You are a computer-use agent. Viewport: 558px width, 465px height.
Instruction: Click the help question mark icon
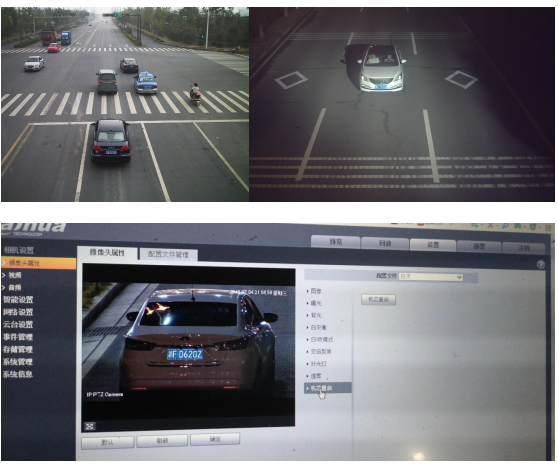pos(540,264)
